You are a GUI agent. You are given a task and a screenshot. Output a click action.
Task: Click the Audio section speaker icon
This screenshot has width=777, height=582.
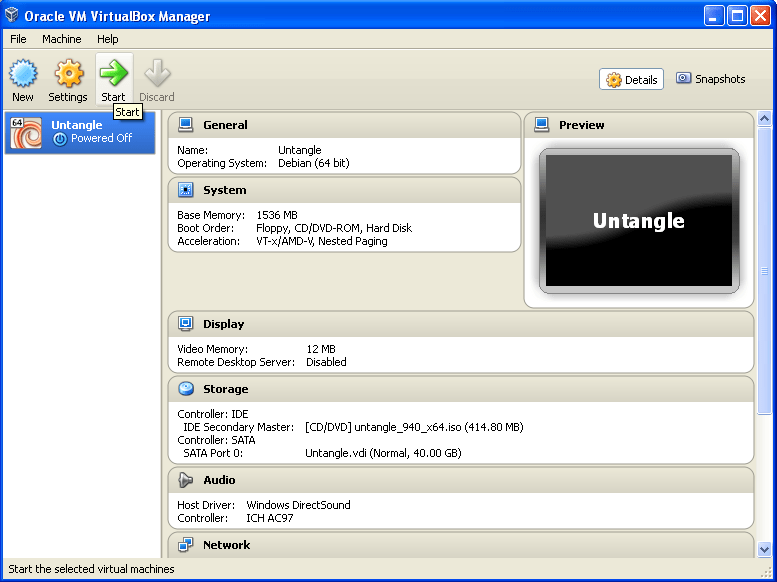point(186,479)
